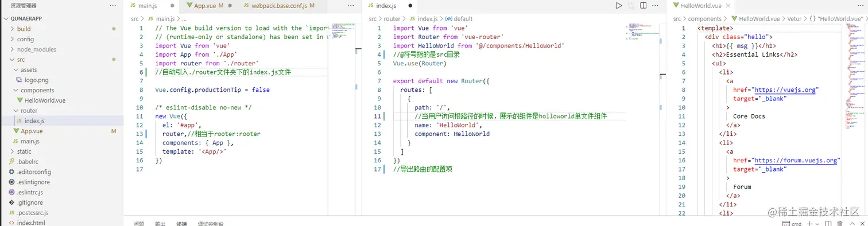Open new terminal profile dropdown arrow

(817, 224)
